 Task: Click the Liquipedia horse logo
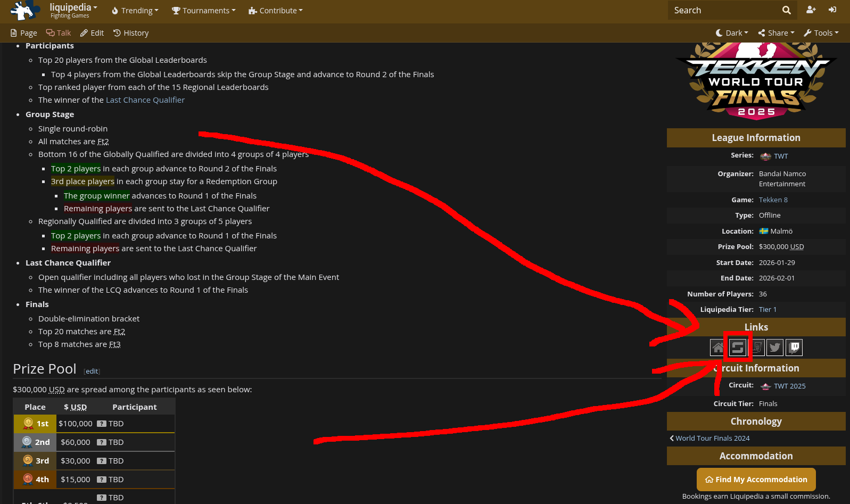tap(26, 10)
